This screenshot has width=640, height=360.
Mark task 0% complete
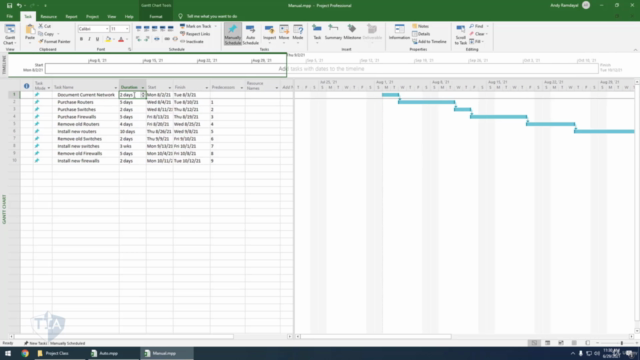coord(138,29)
